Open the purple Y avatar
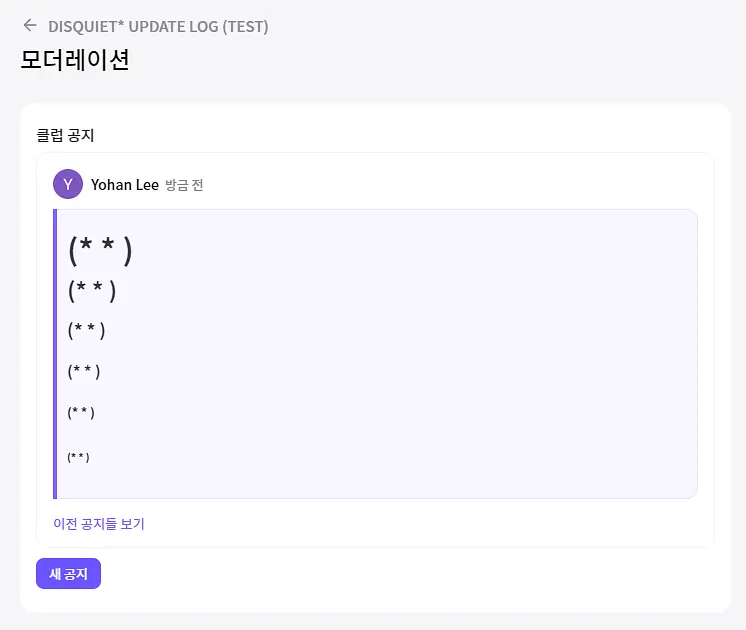 [68, 184]
